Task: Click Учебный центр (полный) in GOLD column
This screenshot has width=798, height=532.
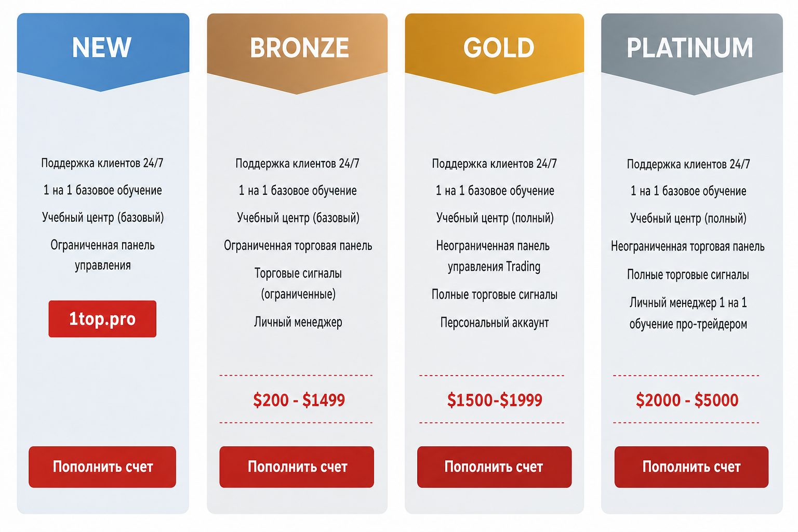Action: [x=495, y=218]
